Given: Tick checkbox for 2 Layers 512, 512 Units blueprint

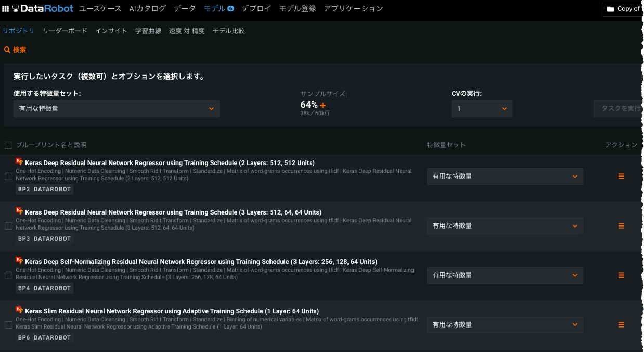Looking at the screenshot, I should (x=8, y=177).
